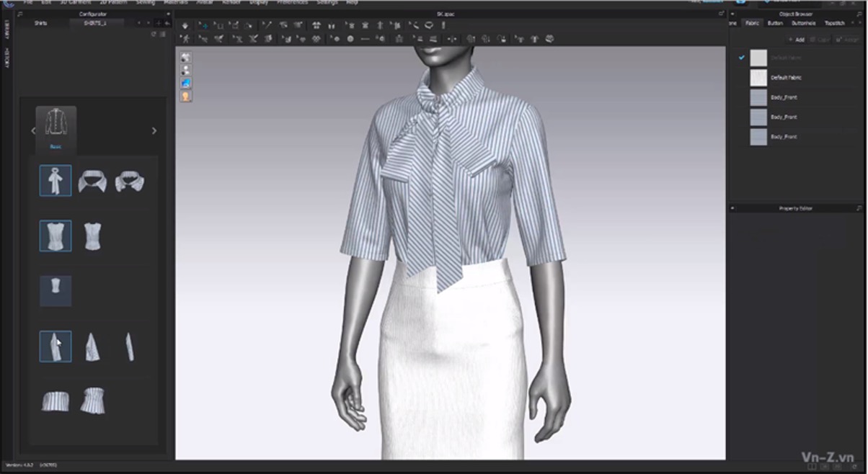Choose the spread collar style thumbnail
The height and width of the screenshot is (474, 868).
pos(92,182)
